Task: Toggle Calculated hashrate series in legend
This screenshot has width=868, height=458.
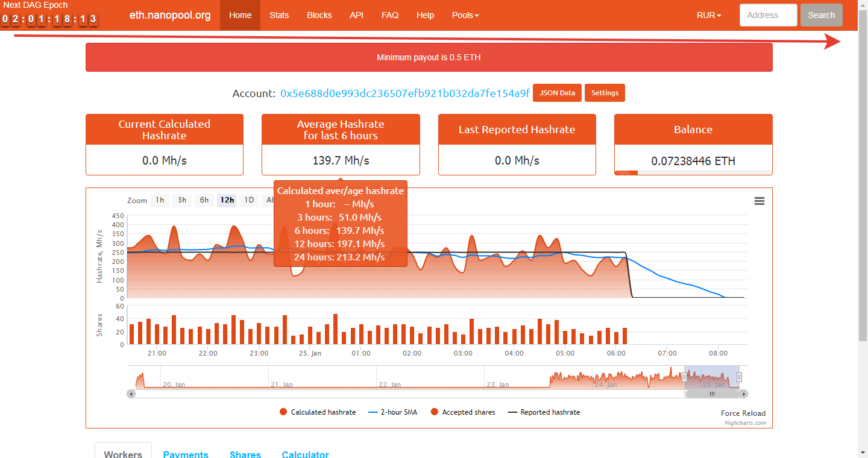Action: pos(318,412)
